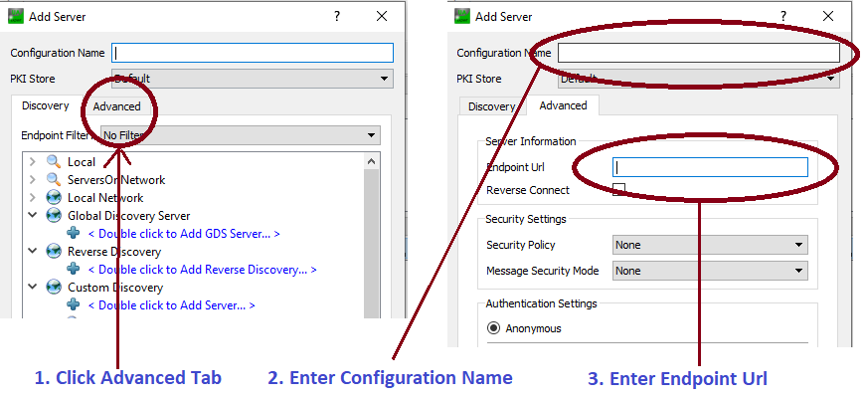
Task: Click the plus icon beside Add Reverse Discovery
Action: pyautogui.click(x=73, y=270)
